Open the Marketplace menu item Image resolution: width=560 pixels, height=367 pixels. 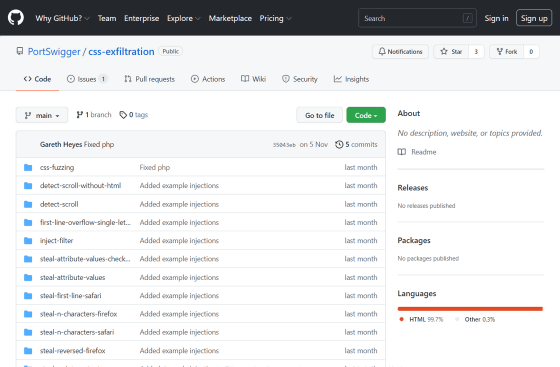230,18
